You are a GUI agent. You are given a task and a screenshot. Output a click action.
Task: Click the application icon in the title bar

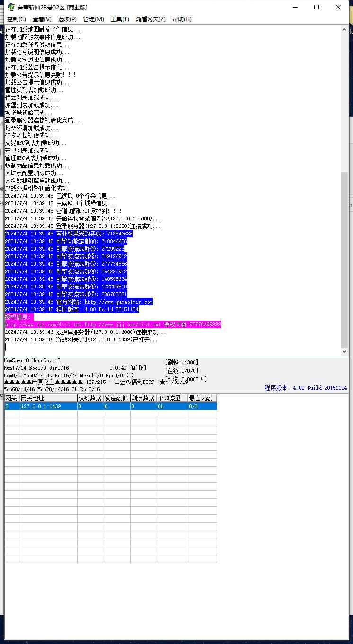click(11, 7)
